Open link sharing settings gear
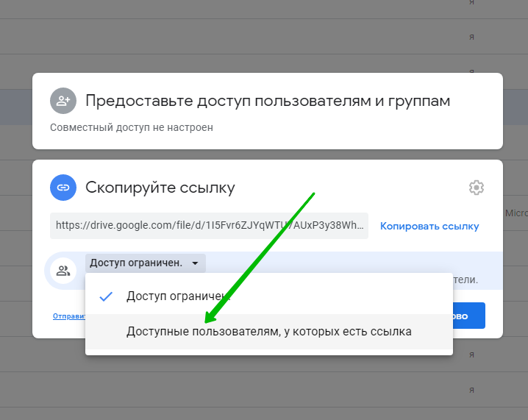Viewport: 528px width, 420px height. coord(476,188)
